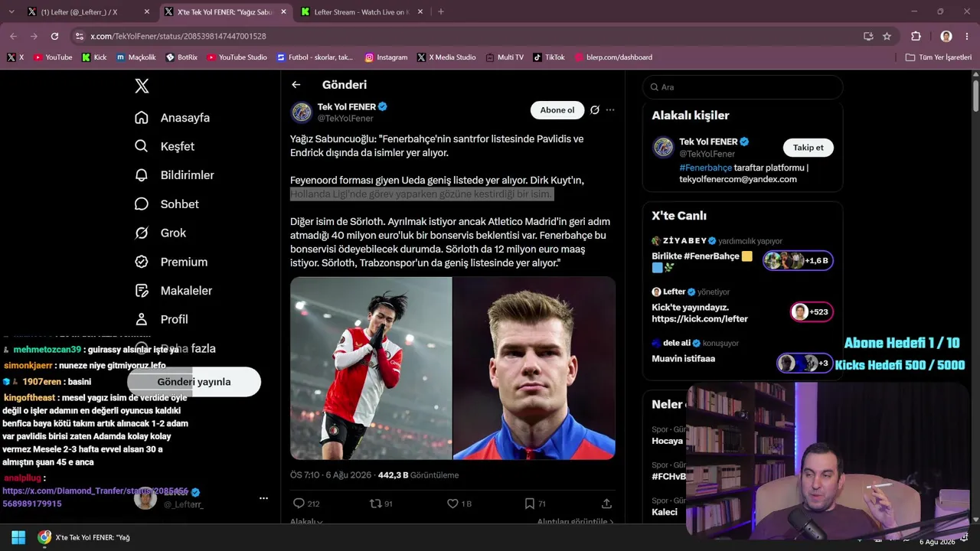Open the ZİYABEY Birlikte #FenerBahçe live card
The image size is (980, 551).
743,255
